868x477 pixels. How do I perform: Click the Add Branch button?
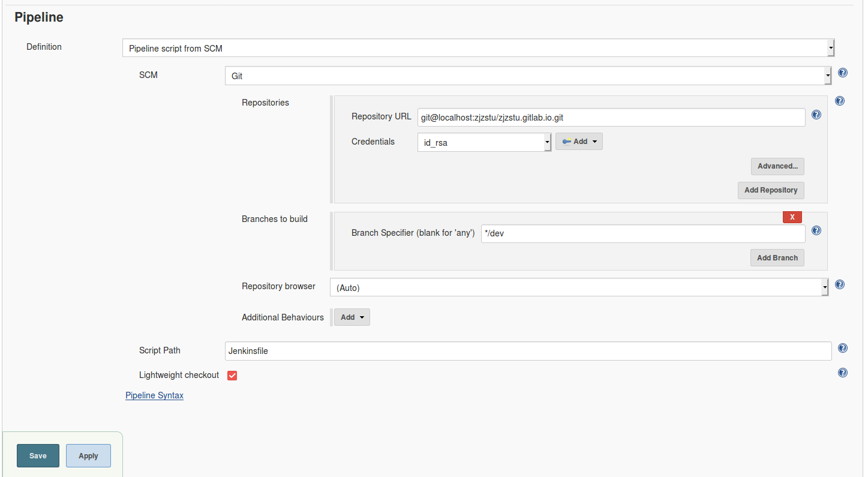[777, 258]
